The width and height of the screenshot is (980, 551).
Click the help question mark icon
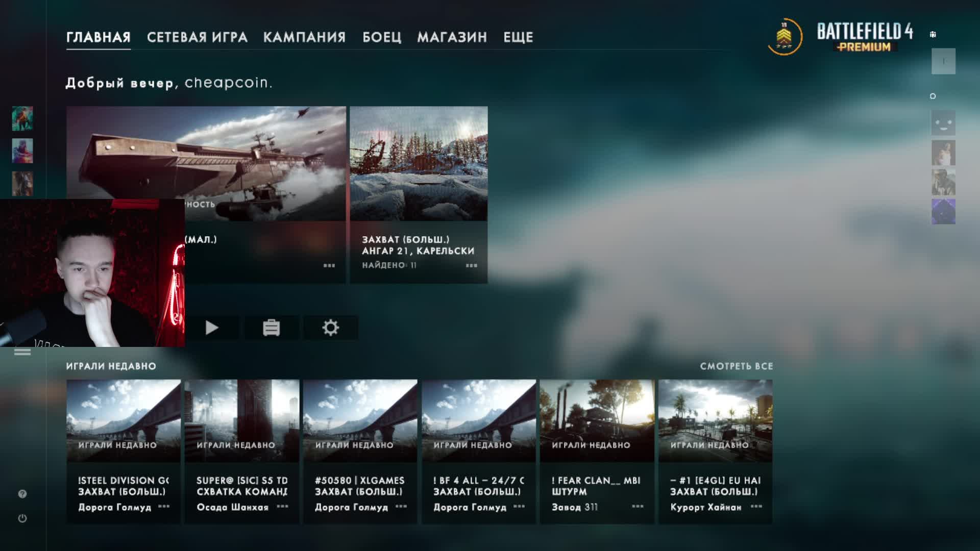click(22, 494)
